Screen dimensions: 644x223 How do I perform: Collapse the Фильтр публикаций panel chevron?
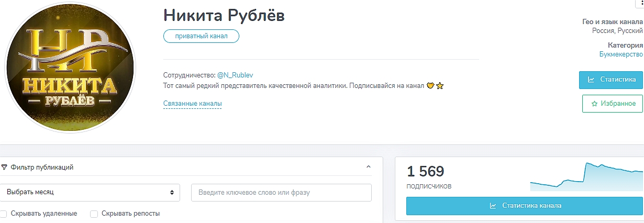(368, 167)
